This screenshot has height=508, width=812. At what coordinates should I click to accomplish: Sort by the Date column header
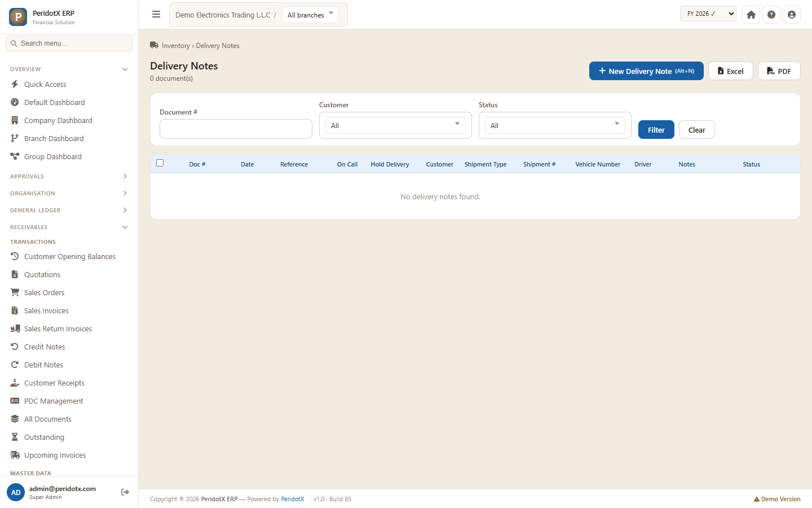click(248, 164)
